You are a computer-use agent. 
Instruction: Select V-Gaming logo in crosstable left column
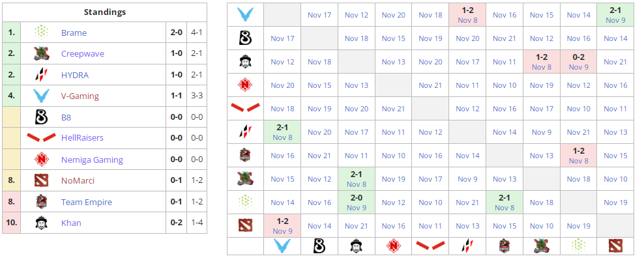pos(246,15)
